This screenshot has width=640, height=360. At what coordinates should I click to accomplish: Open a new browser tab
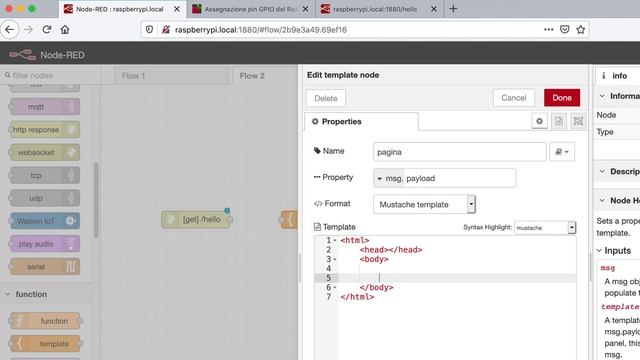click(453, 9)
